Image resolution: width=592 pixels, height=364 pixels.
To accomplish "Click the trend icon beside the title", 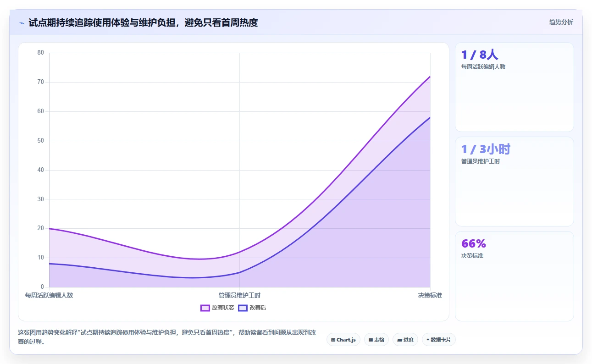I will coord(22,22).
